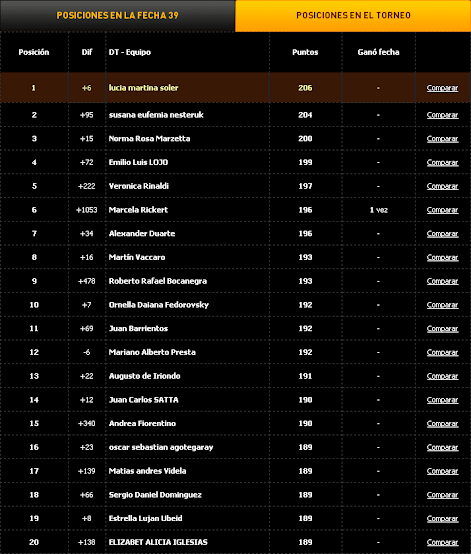Select team name susana eufemia nesteruk
471x554 pixels.
[x=156, y=115]
